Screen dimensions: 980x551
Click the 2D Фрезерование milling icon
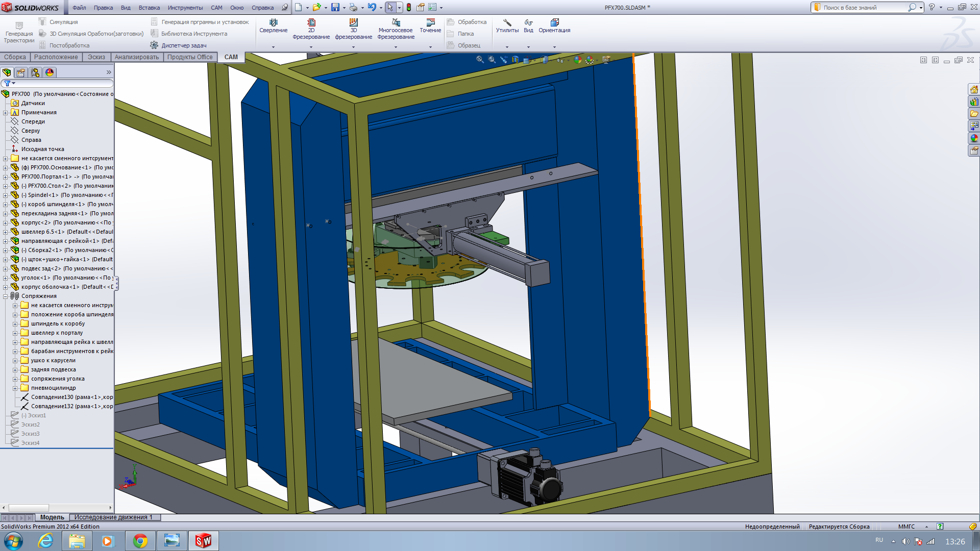[x=311, y=23]
